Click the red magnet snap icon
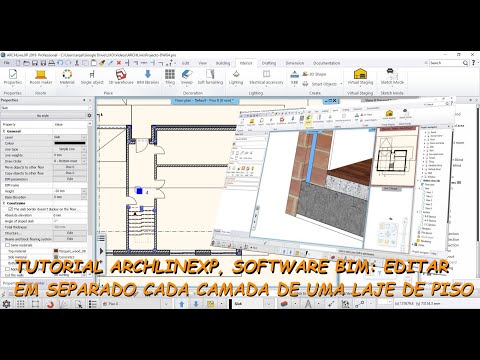This screenshot has height=360, width=480. [50, 304]
